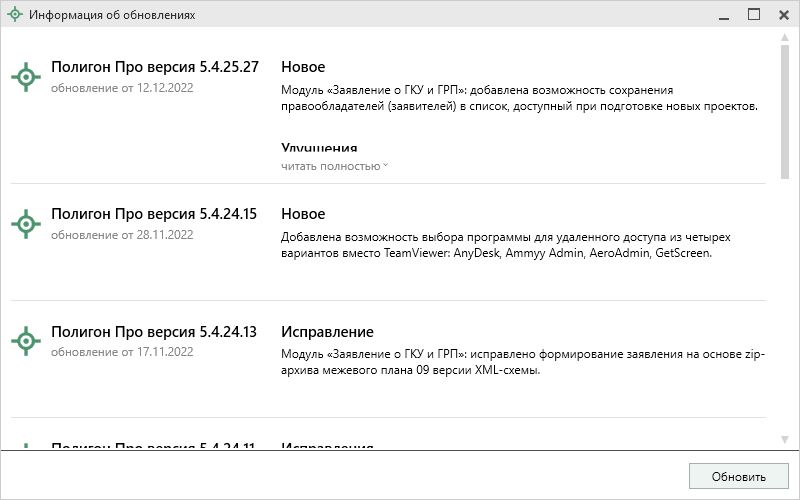Screen dimensions: 800x500
Task: Expand the "читать полностью" link
Action: tap(334, 166)
